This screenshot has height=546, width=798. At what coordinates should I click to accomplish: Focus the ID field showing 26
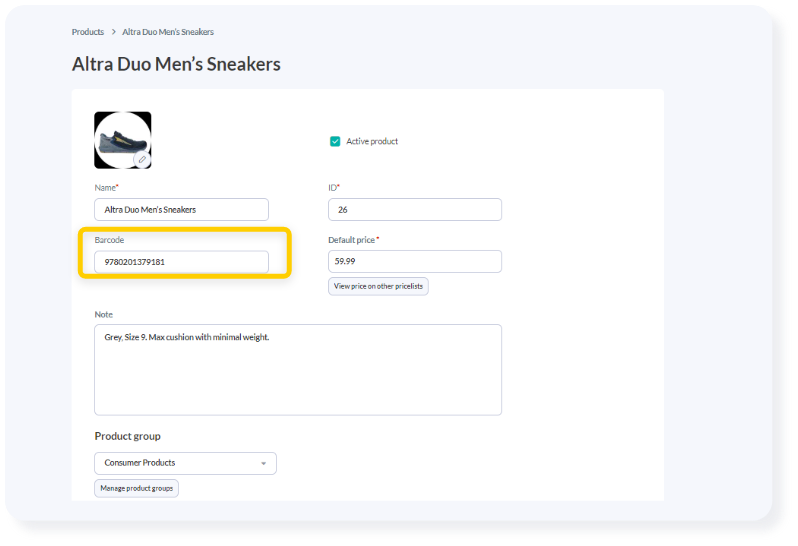[415, 210]
